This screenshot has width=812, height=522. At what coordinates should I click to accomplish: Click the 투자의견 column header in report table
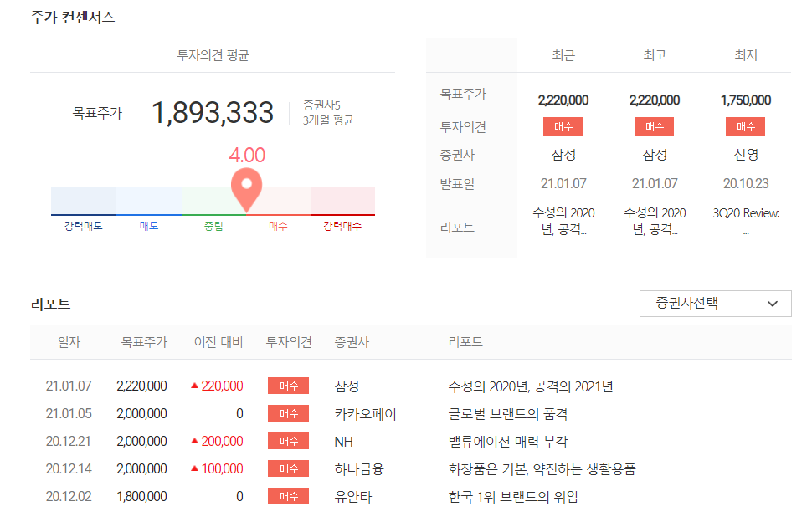pyautogui.click(x=289, y=342)
